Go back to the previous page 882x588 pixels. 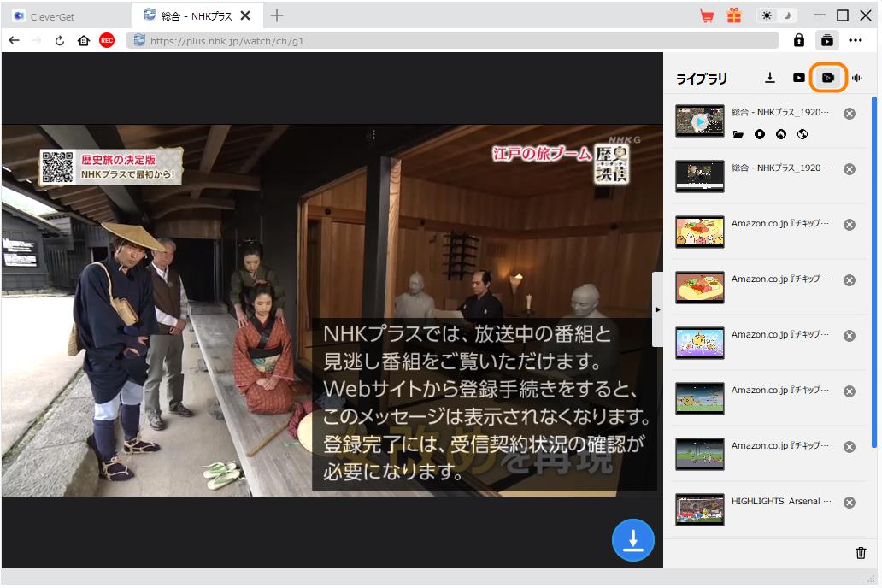click(15, 40)
